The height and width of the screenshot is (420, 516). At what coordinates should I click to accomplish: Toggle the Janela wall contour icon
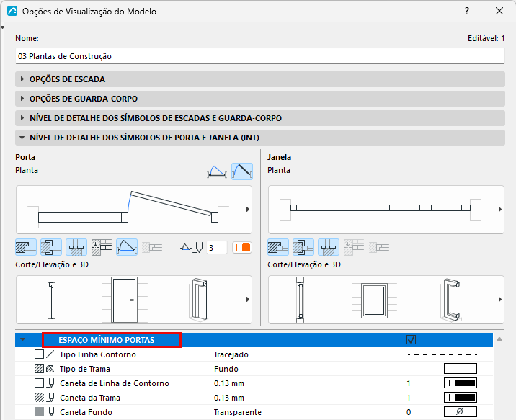(278, 247)
